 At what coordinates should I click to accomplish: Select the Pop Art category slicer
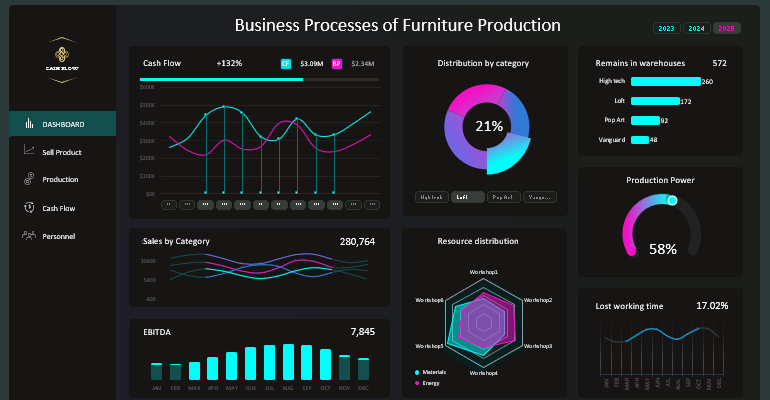point(503,198)
